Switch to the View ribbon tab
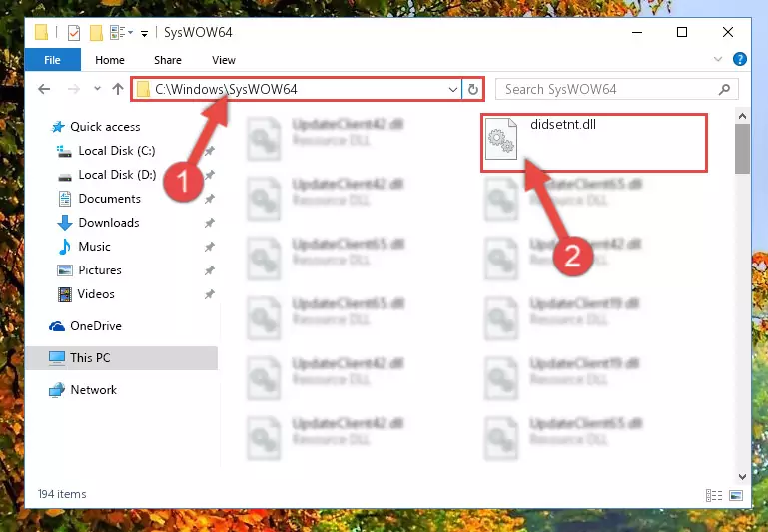Screen dimensions: 768x532 pos(224,60)
